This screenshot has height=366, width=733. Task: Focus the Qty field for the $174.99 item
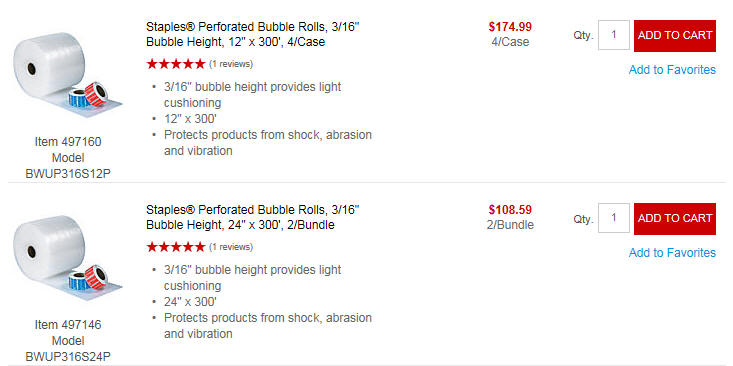pos(614,35)
